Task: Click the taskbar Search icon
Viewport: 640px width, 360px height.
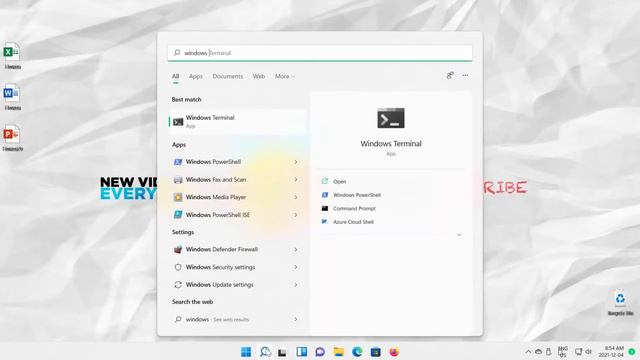Action: pos(265,352)
